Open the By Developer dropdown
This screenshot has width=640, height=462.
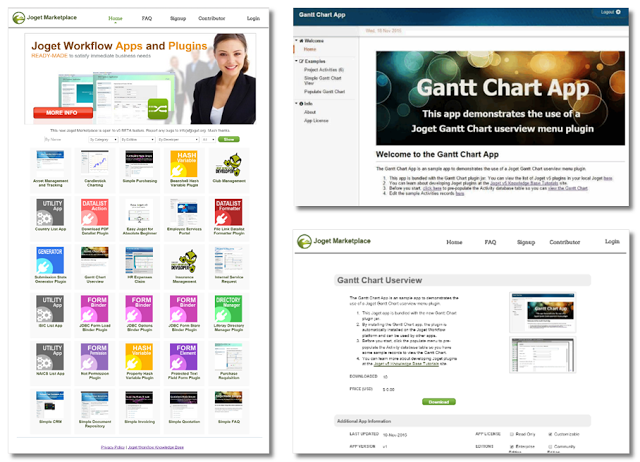pos(178,140)
